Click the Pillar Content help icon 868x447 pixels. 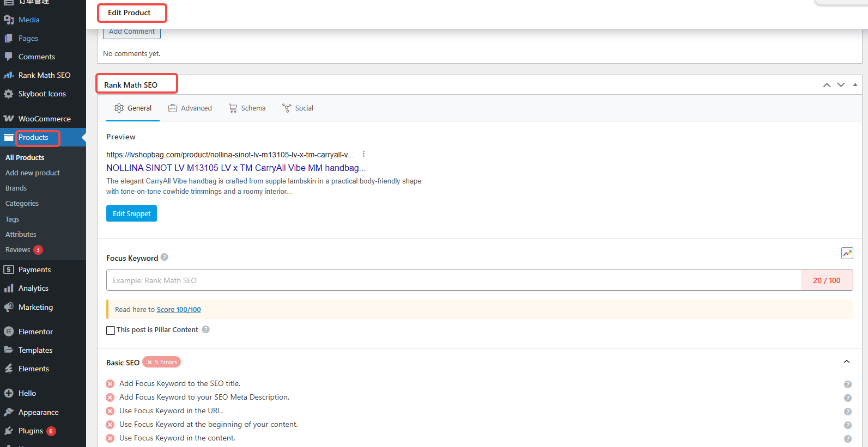click(x=206, y=329)
